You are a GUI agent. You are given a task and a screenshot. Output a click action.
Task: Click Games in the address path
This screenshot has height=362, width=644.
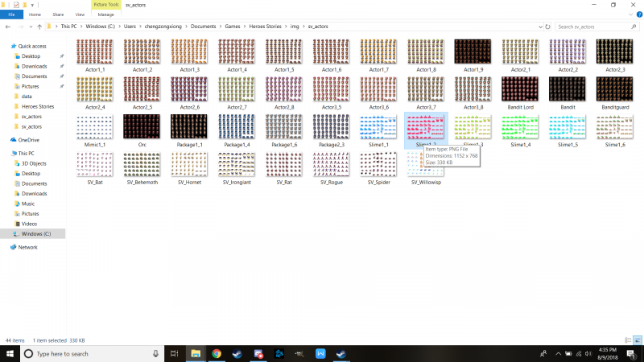coord(232,27)
